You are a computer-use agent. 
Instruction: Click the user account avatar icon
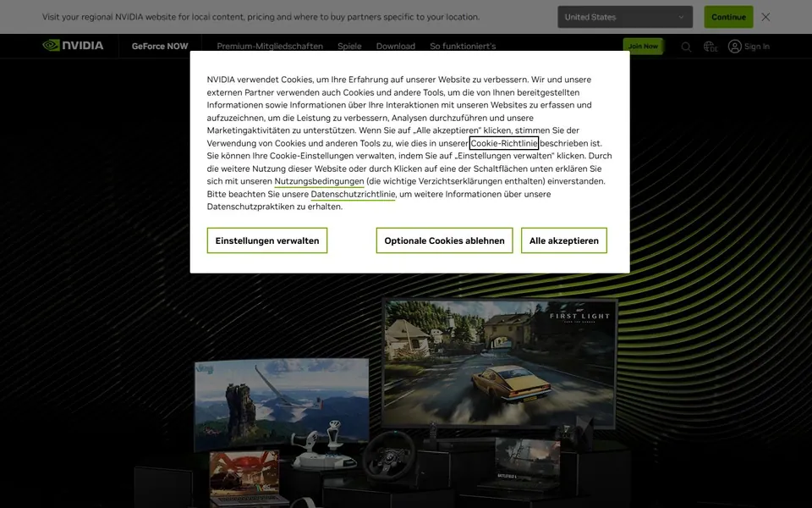(x=734, y=47)
